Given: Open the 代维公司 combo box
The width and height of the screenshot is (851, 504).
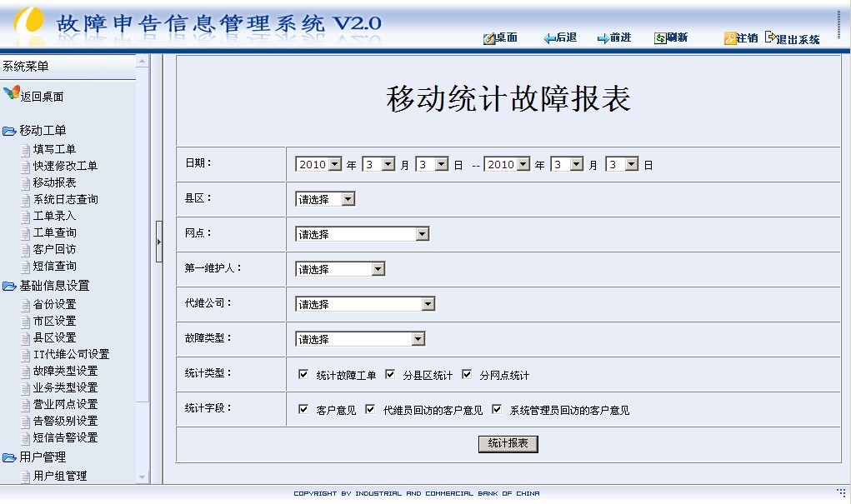Looking at the screenshot, I should 428,304.
